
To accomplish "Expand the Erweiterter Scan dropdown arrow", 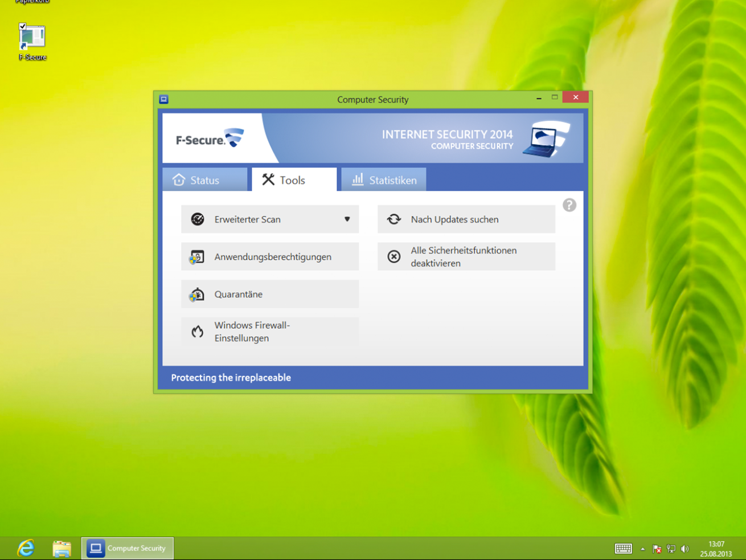I will click(347, 219).
